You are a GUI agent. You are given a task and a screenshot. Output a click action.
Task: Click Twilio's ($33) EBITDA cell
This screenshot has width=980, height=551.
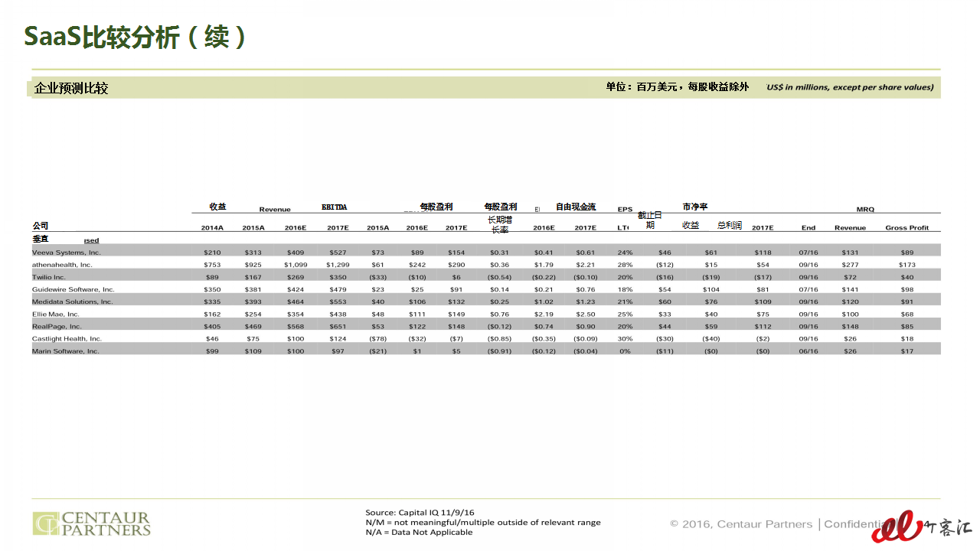[377, 277]
